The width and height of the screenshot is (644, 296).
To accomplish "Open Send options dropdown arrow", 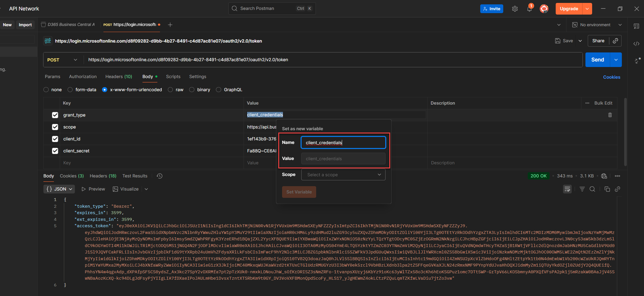I will (616, 60).
